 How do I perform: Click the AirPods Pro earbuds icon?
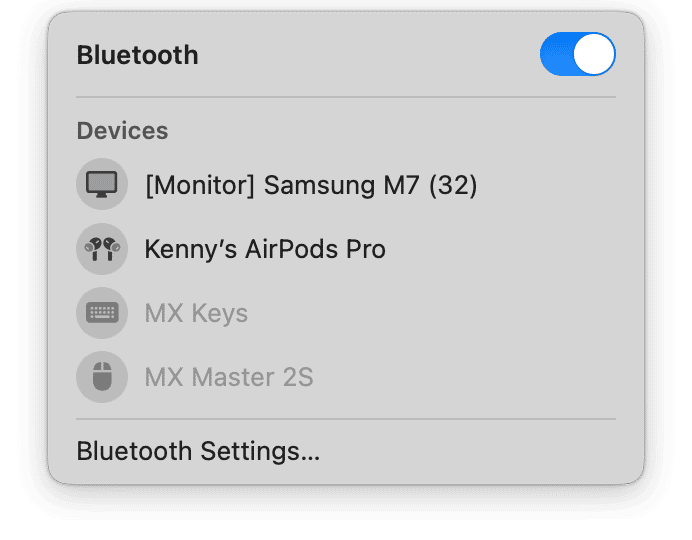[102, 249]
